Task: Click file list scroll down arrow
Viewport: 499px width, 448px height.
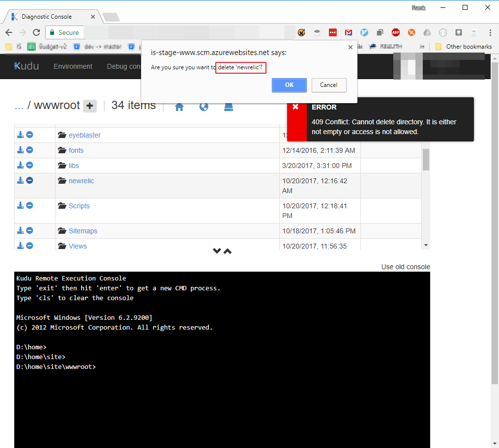Action: [x=426, y=245]
